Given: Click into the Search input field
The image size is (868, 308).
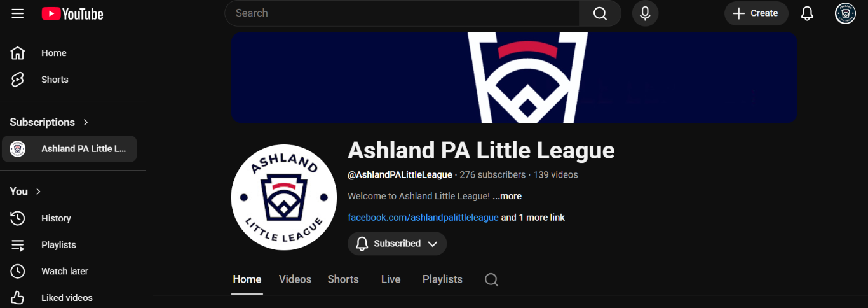Looking at the screenshot, I should click(x=402, y=13).
